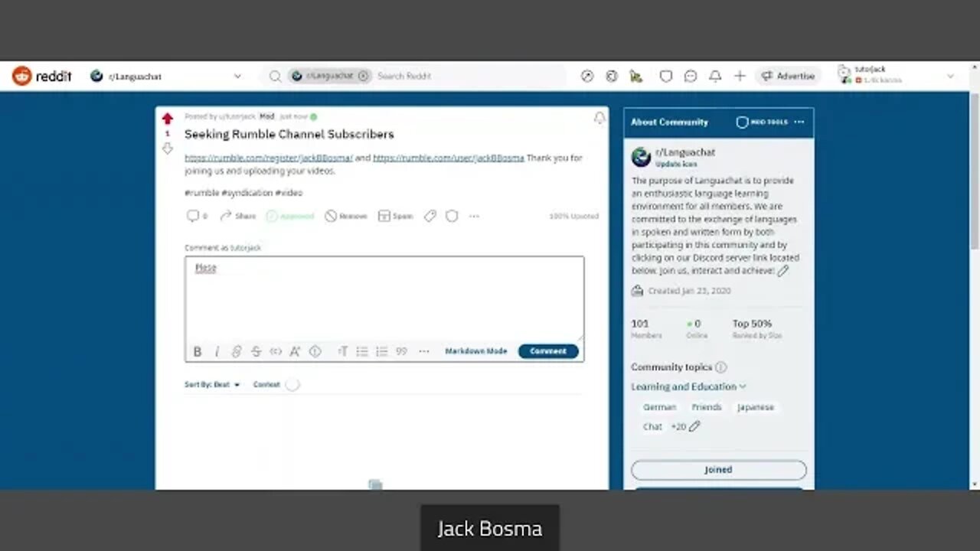Open the rumble.com/user/JackBBosma link

point(449,158)
